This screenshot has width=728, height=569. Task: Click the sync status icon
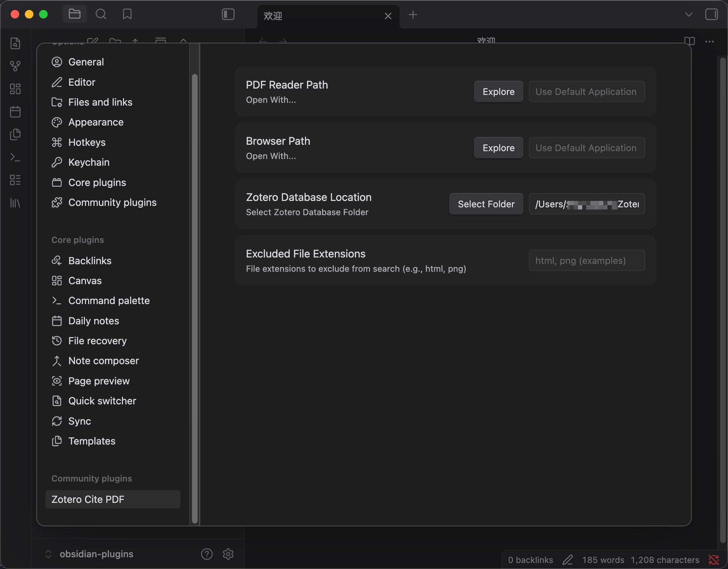click(713, 560)
